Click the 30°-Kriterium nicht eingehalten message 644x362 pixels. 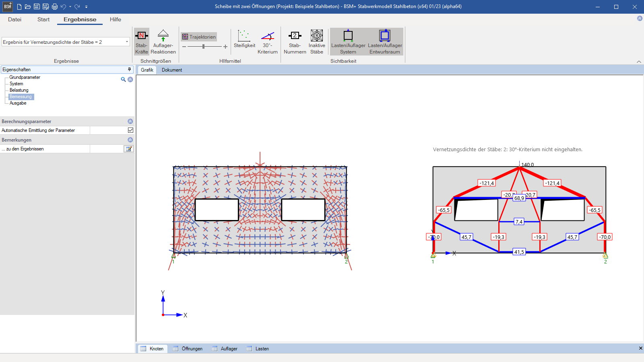(508, 149)
